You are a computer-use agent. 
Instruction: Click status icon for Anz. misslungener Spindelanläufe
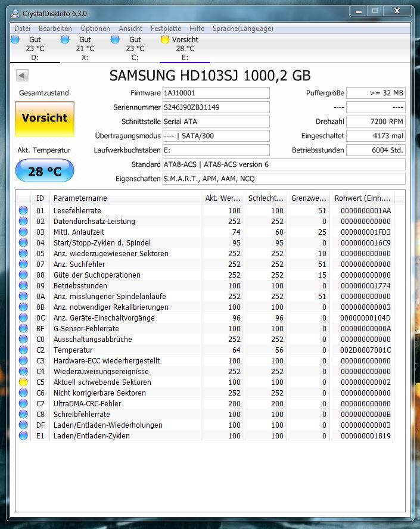coord(23,296)
